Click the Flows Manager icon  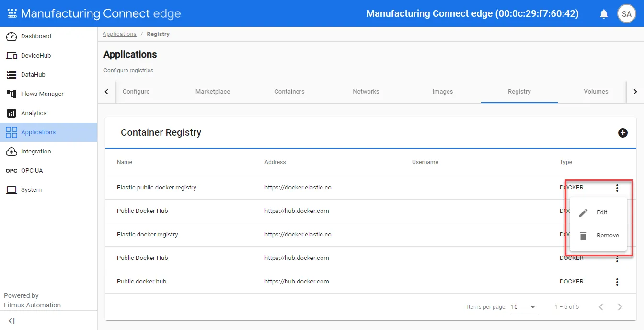11,94
